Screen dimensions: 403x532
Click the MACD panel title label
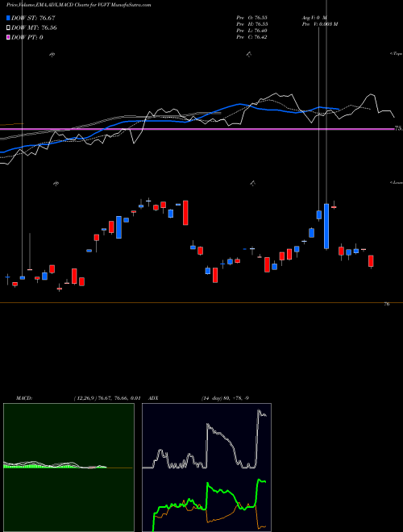pyautogui.click(x=23, y=398)
